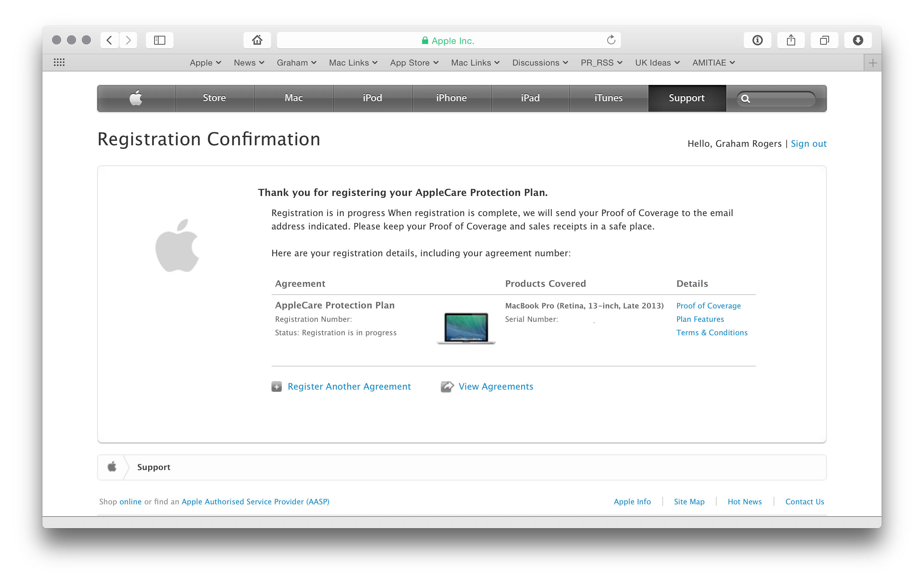Click the site search input field

pos(776,99)
